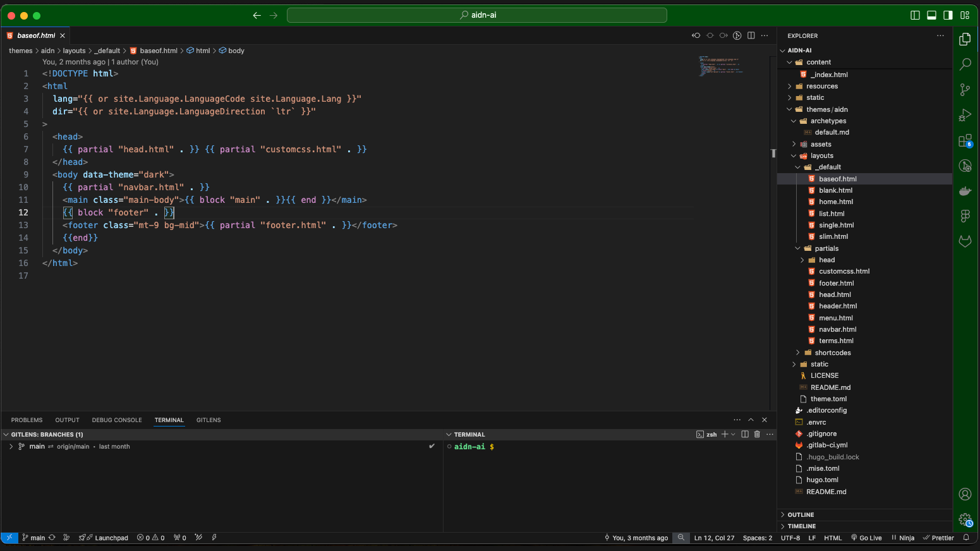Toggle the bottom panel layout button

point(931,15)
